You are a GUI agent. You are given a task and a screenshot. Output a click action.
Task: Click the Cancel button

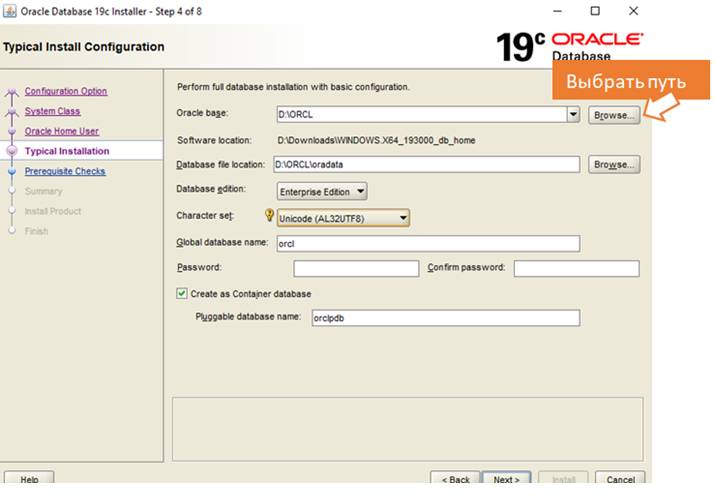(x=620, y=480)
